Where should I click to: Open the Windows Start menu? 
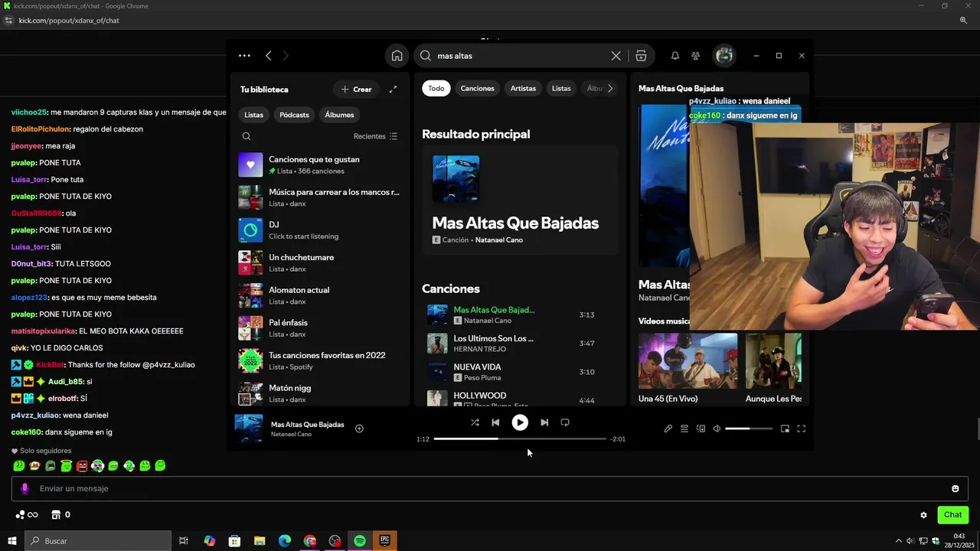tap(11, 541)
